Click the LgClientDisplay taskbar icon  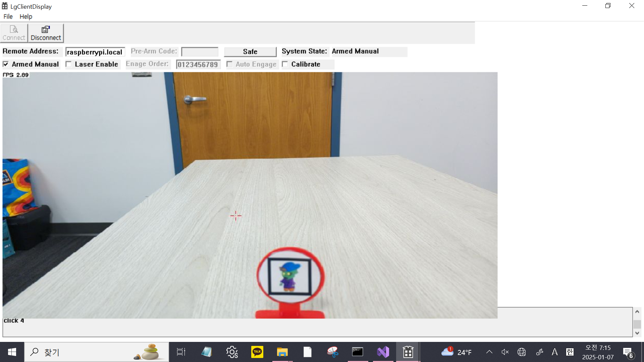pyautogui.click(x=408, y=352)
